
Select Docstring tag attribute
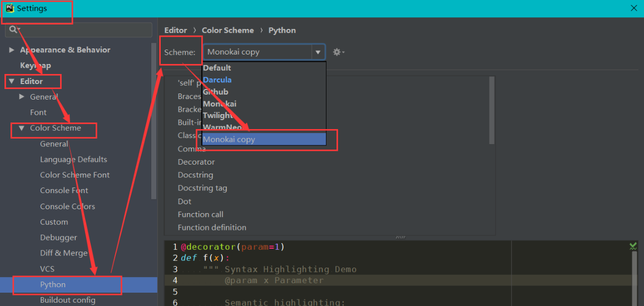(x=202, y=189)
